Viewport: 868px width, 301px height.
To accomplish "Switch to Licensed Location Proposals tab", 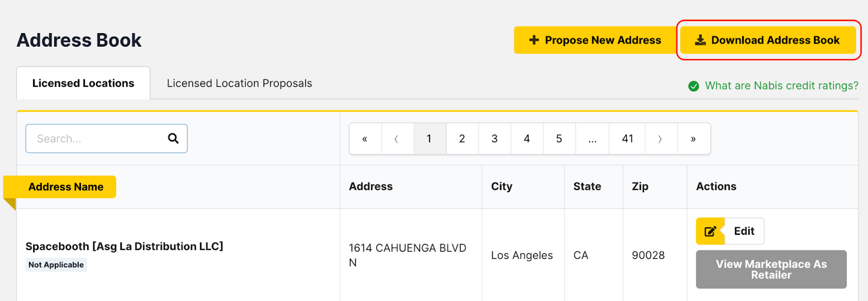I will (x=239, y=84).
